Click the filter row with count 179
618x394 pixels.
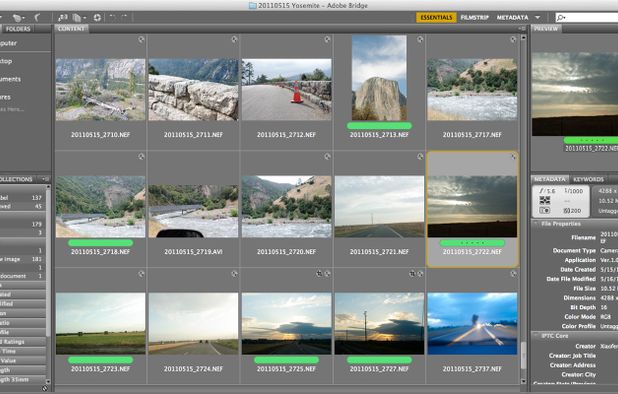click(x=23, y=224)
